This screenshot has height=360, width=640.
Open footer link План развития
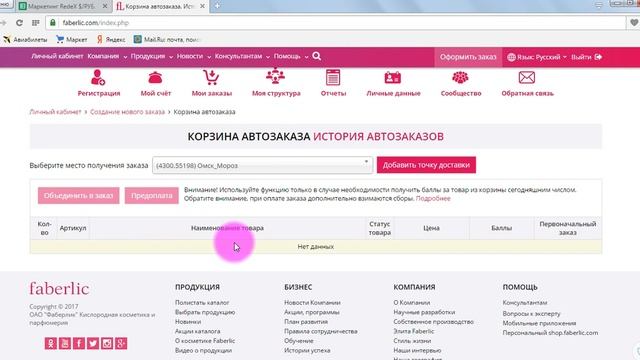click(x=306, y=322)
